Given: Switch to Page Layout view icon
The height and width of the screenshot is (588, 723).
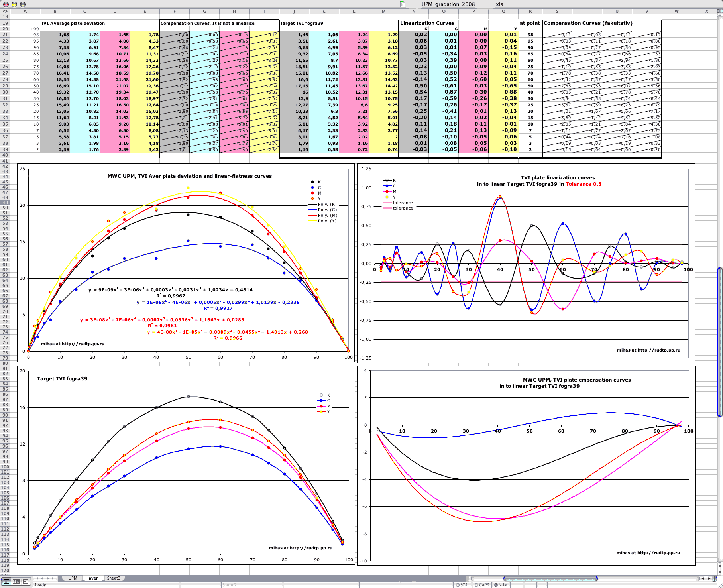Looking at the screenshot, I should coord(16,581).
